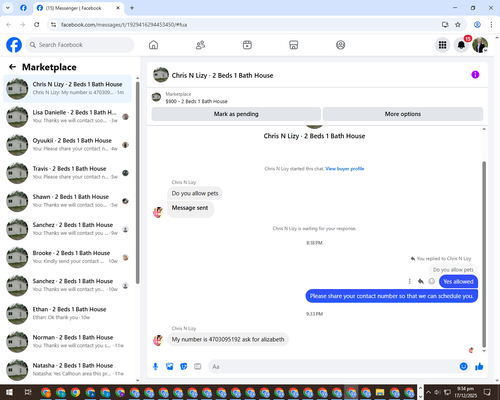Image resolution: width=500 pixels, height=400 pixels.
Task: Reload the page with browser refresh
Action: coord(37,25)
